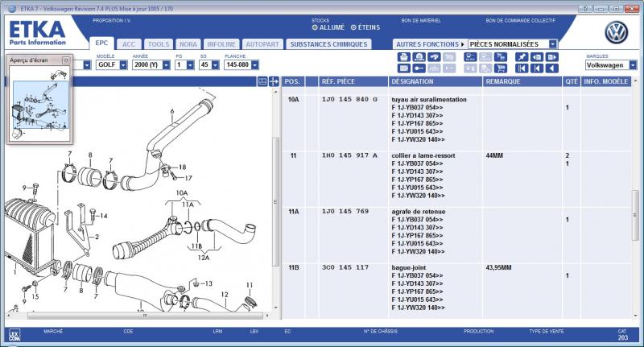Click the diagram horizontal scrollbar thumb
Viewport: 644px width, 347px height.
145,316
